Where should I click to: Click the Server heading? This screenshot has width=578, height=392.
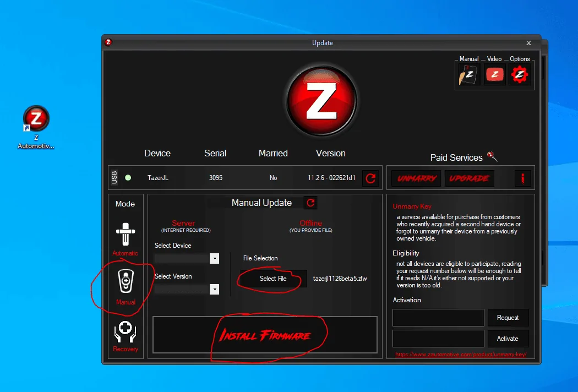(x=183, y=223)
